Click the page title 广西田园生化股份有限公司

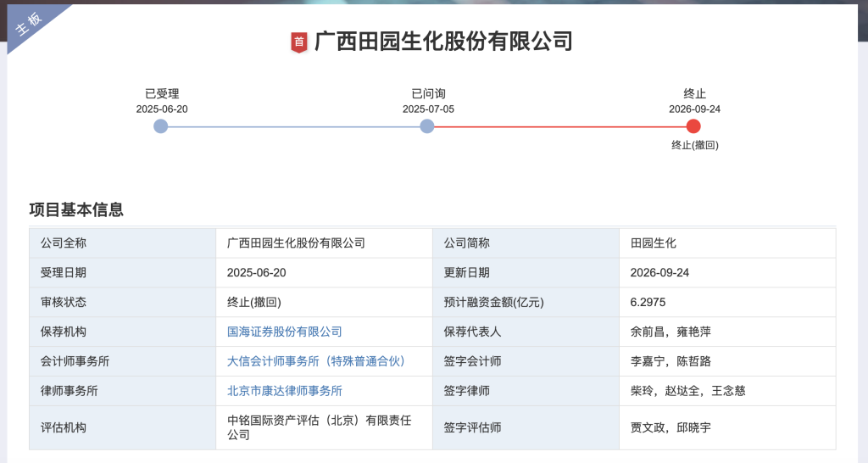click(x=443, y=42)
